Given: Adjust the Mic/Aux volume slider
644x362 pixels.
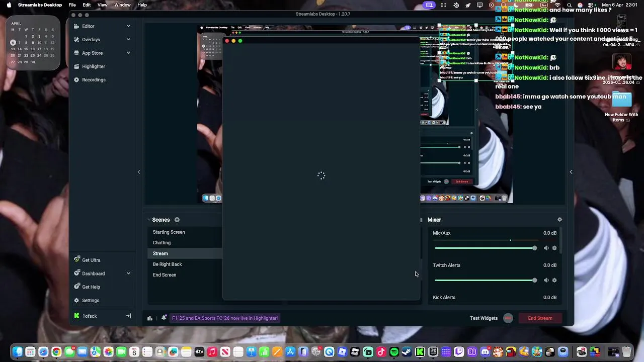Looking at the screenshot, I should point(486,248).
